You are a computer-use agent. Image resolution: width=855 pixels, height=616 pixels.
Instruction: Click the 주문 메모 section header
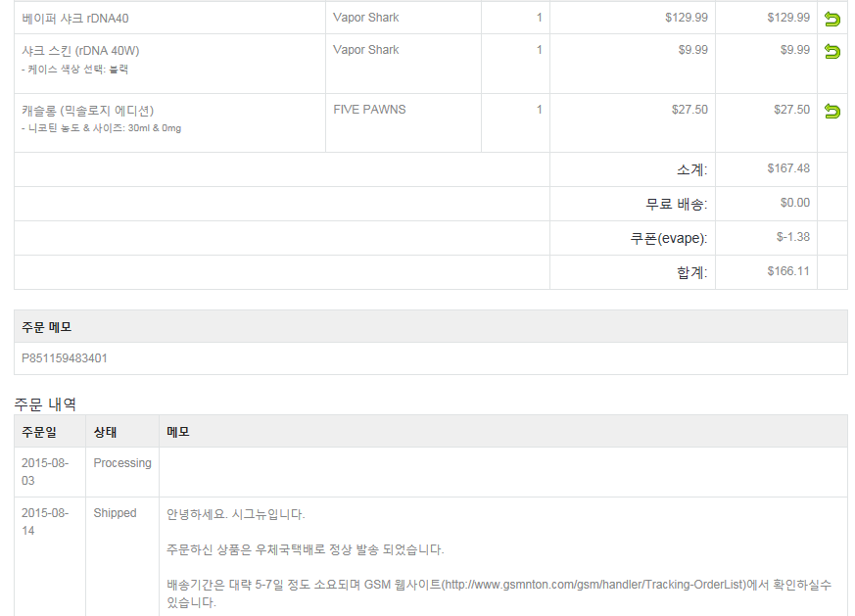click(47, 327)
